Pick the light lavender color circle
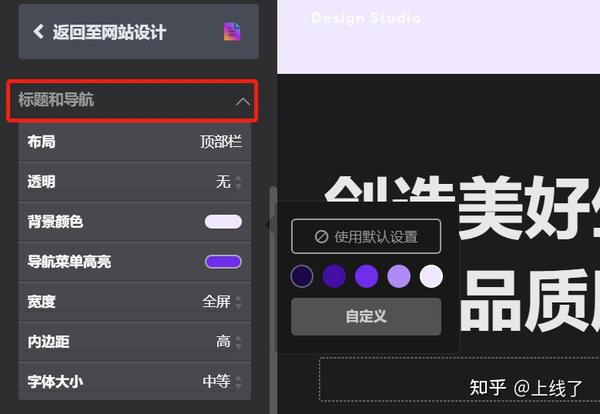 (x=399, y=276)
